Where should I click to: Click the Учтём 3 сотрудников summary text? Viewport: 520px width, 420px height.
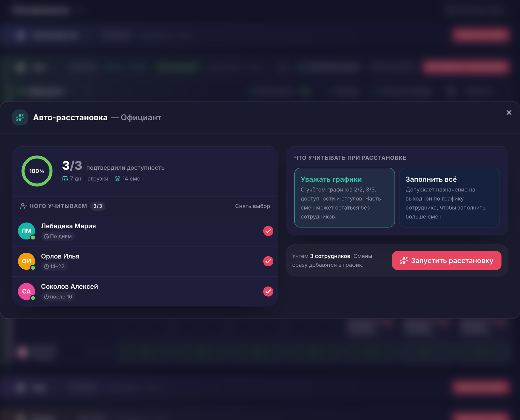[x=332, y=260]
